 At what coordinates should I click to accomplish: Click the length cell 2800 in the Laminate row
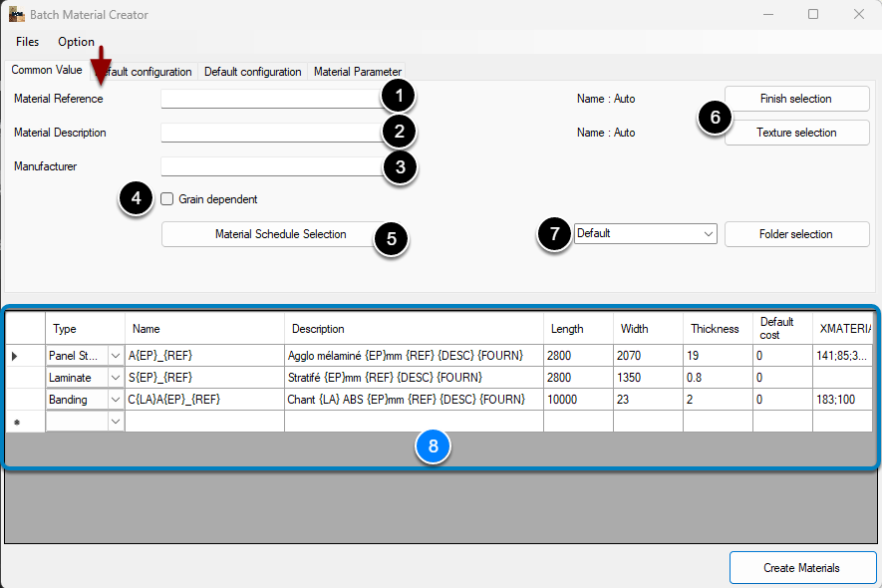[578, 378]
